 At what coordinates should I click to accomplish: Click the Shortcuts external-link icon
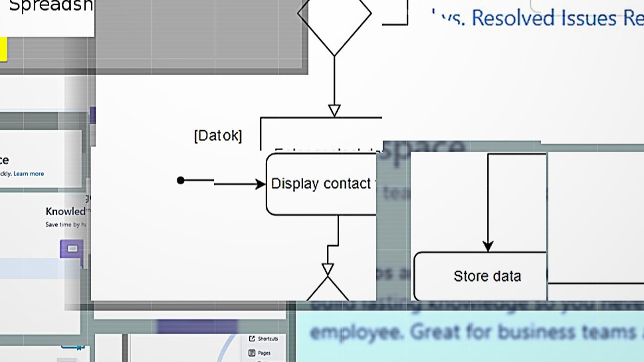coord(252,339)
